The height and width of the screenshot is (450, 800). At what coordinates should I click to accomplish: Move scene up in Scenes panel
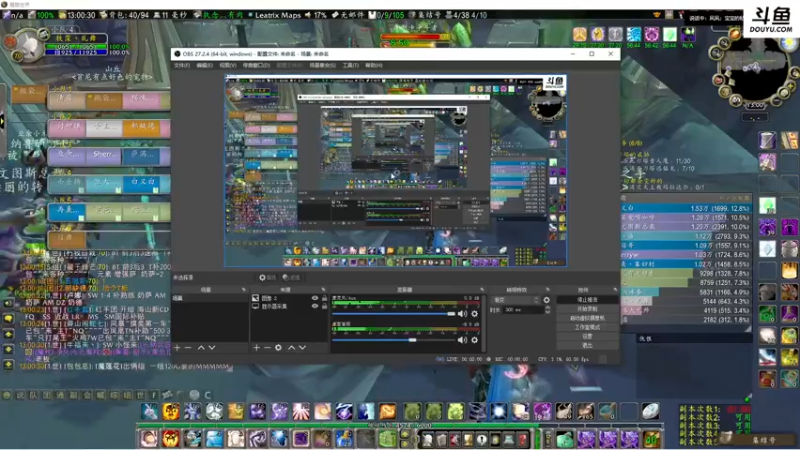[201, 347]
